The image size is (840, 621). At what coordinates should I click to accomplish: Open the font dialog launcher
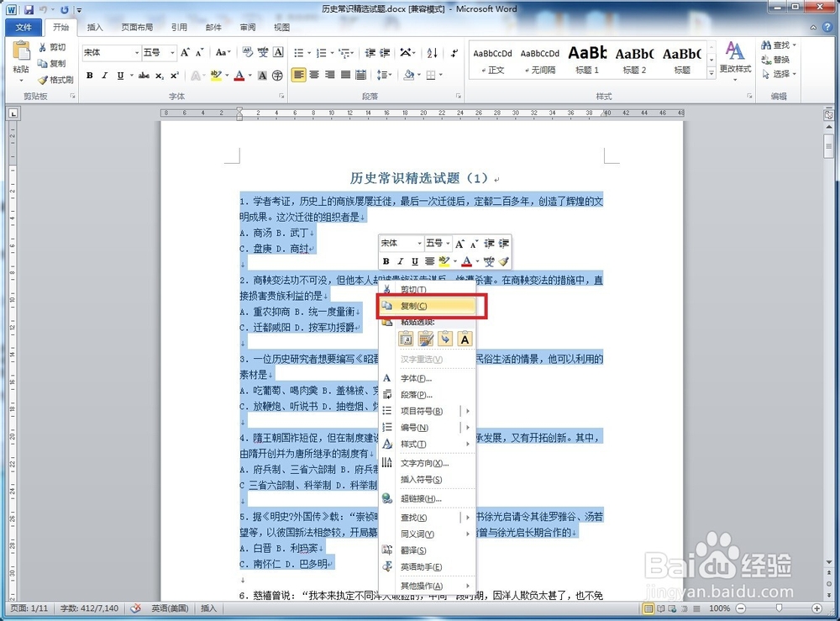click(x=281, y=96)
